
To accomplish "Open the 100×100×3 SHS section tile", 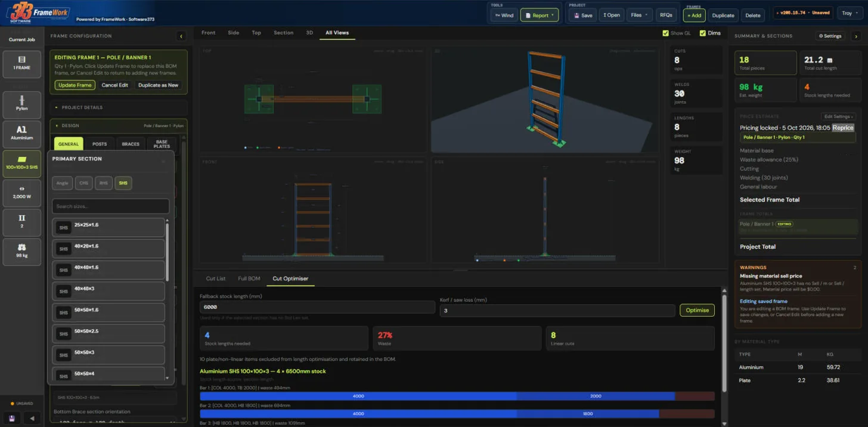I will [x=22, y=163].
